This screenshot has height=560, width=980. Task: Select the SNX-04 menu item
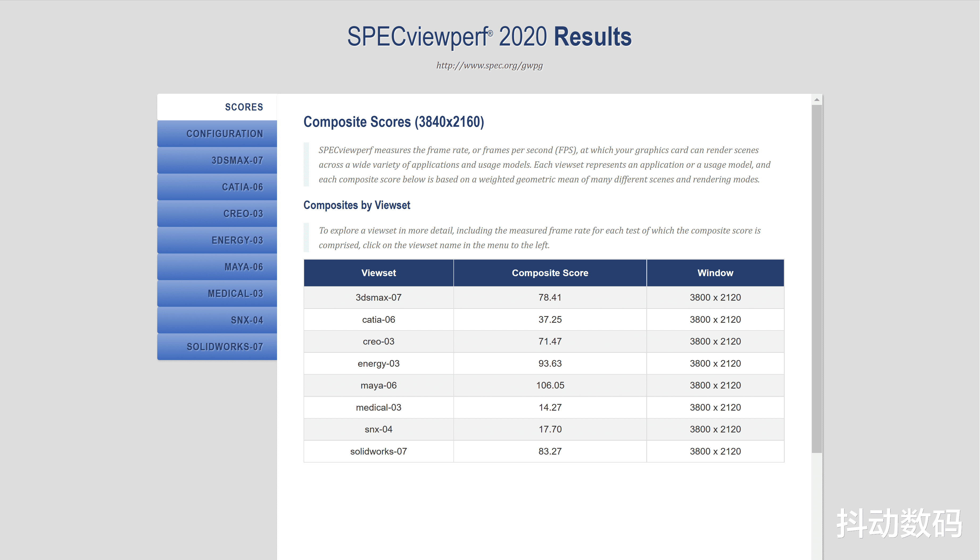[x=217, y=320]
